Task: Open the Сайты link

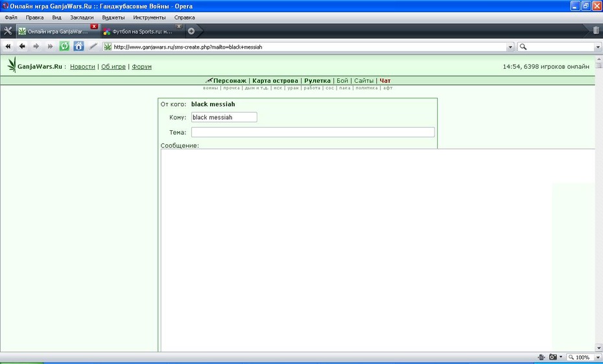Action: pyautogui.click(x=364, y=80)
